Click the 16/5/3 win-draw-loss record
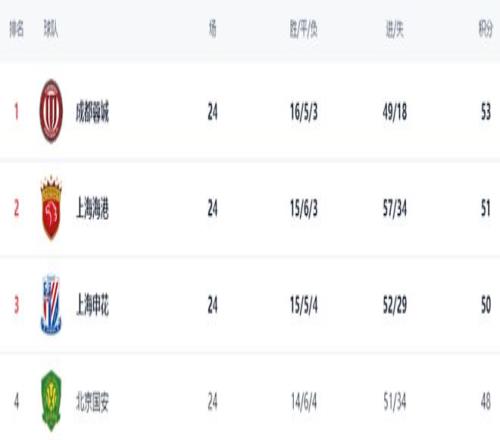This screenshot has height=440, width=500. 304,112
